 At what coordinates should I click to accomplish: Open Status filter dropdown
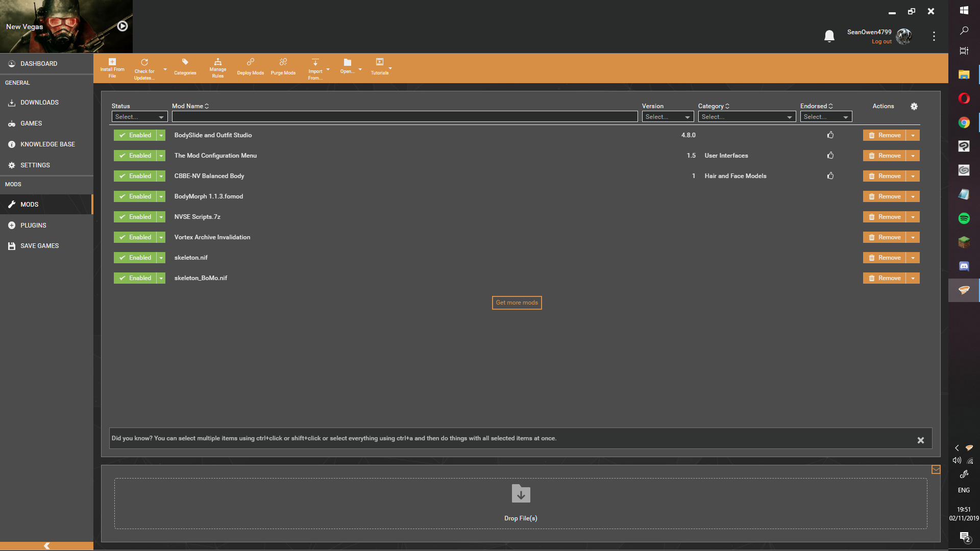(139, 117)
